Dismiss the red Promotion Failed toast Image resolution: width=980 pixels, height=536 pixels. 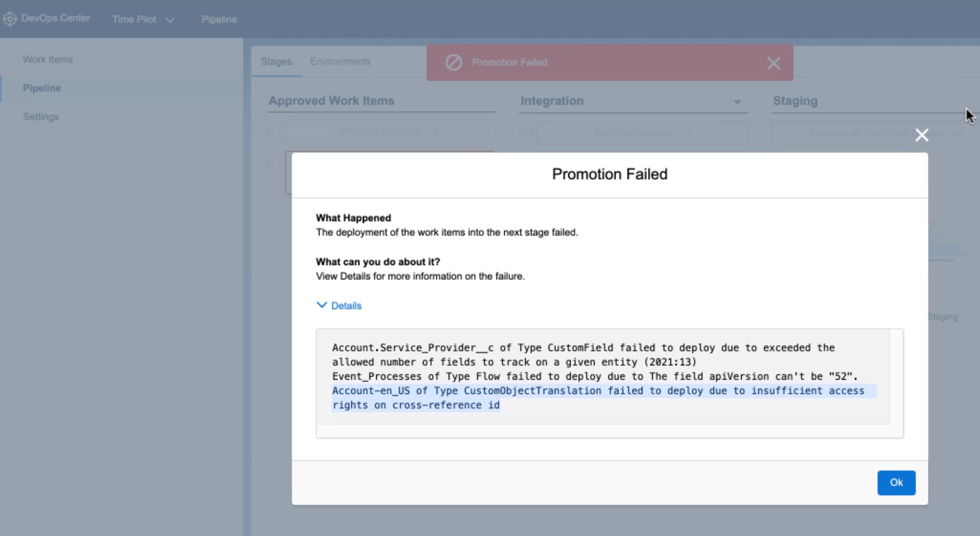click(773, 63)
